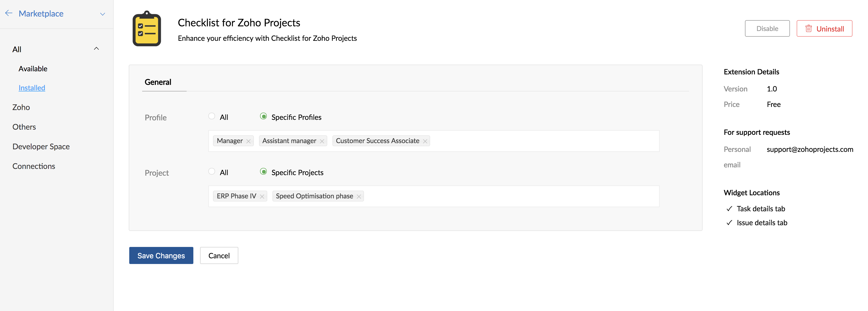Click the Marketplace heading

(x=41, y=13)
